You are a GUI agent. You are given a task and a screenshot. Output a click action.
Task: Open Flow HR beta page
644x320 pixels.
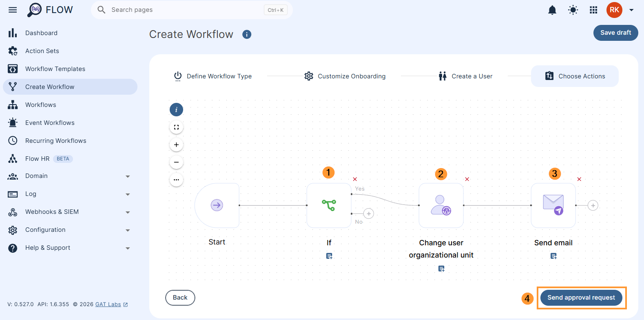(x=70, y=159)
